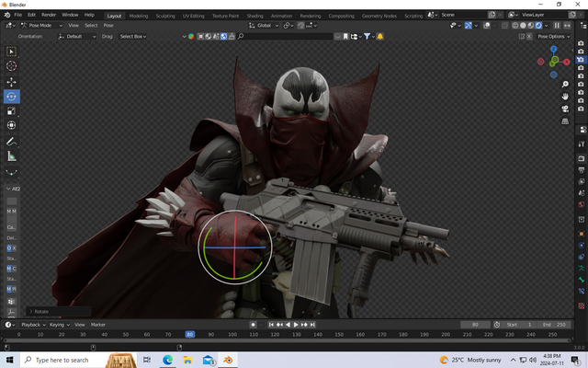Toggle the viewport X-ray option
The height and width of the screenshot is (368, 588).
coord(506,26)
